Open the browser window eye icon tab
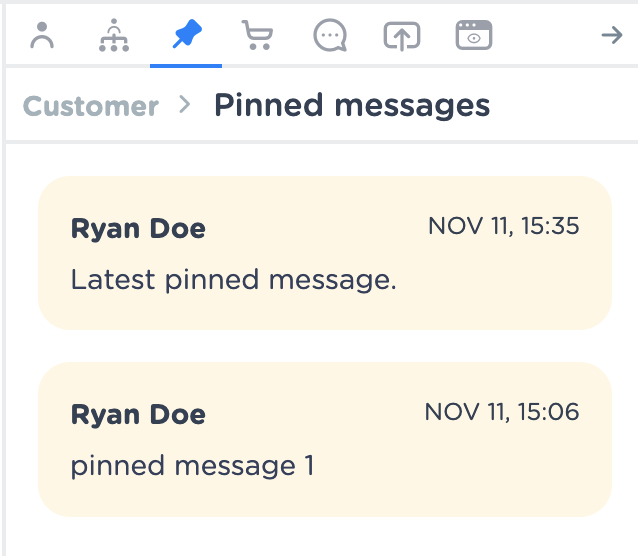This screenshot has height=556, width=638. (474, 36)
